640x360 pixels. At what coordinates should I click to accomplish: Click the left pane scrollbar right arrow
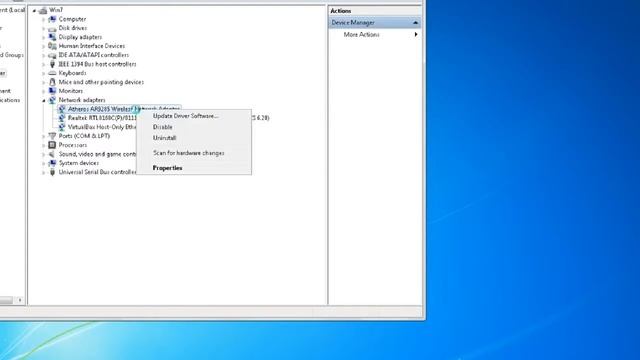(20, 300)
